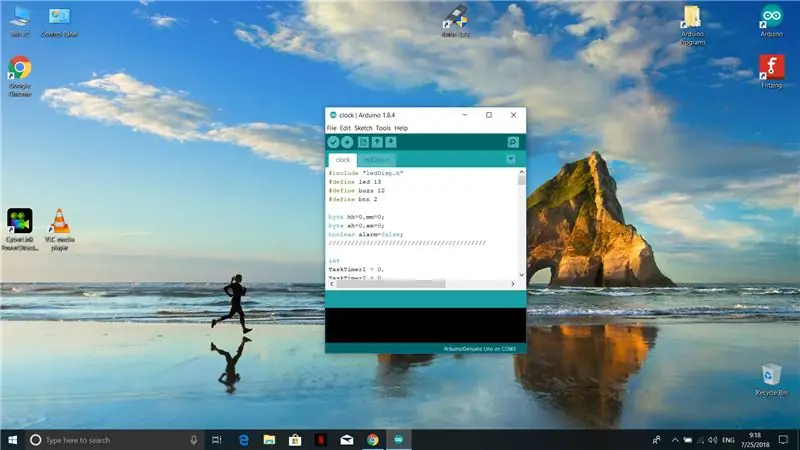Click the editor scroll down arrow
The width and height of the screenshot is (800, 450).
tap(521, 275)
